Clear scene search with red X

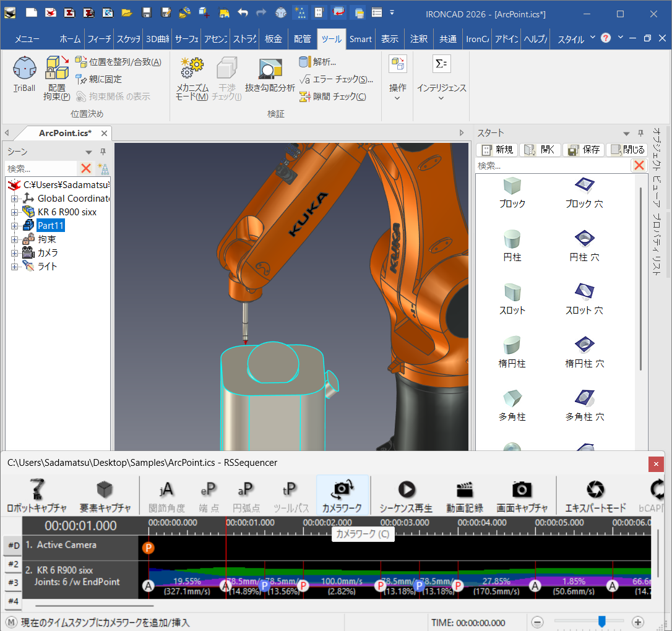[86, 168]
